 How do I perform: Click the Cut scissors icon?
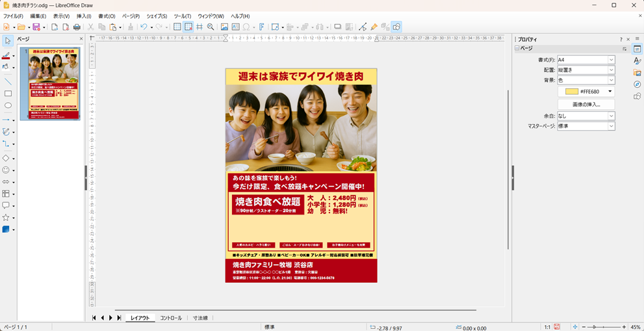91,27
